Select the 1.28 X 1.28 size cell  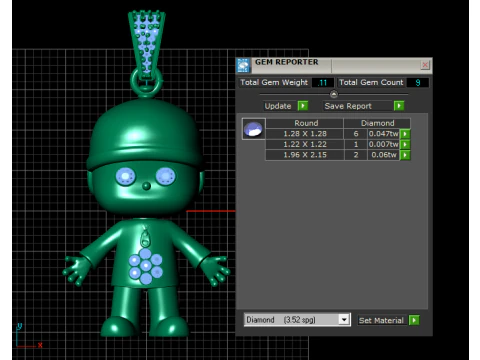click(305, 134)
